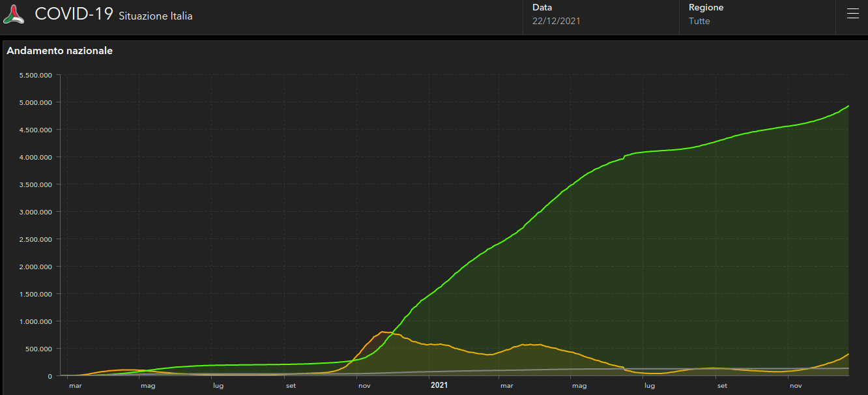Click the Situazione Italia subtitle
Image resolution: width=868 pixels, height=395 pixels.
pyautogui.click(x=155, y=16)
